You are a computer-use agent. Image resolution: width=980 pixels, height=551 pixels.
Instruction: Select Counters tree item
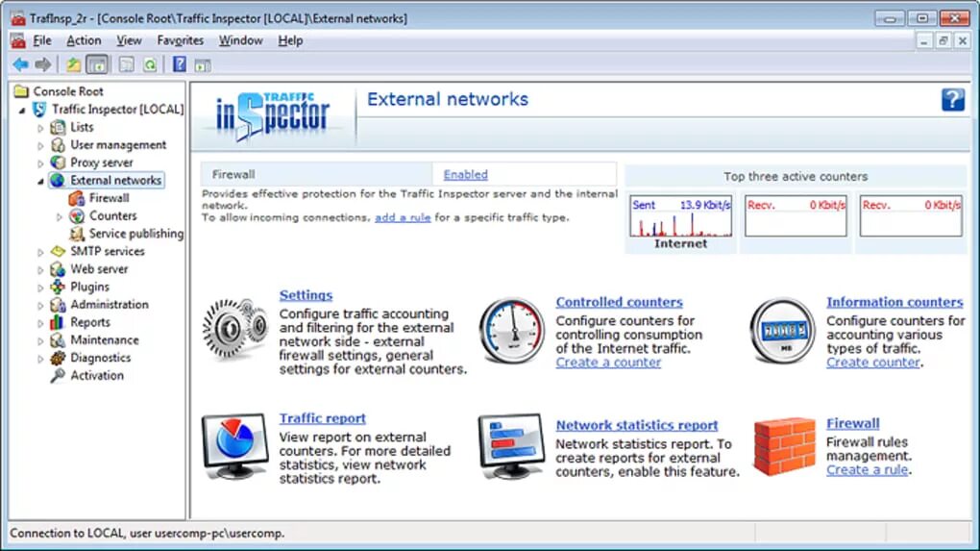tap(112, 215)
